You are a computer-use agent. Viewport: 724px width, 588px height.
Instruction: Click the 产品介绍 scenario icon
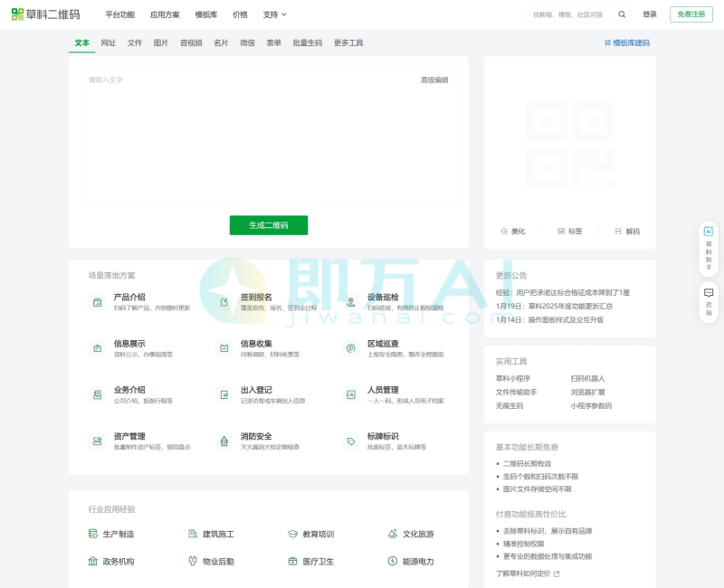(x=97, y=302)
